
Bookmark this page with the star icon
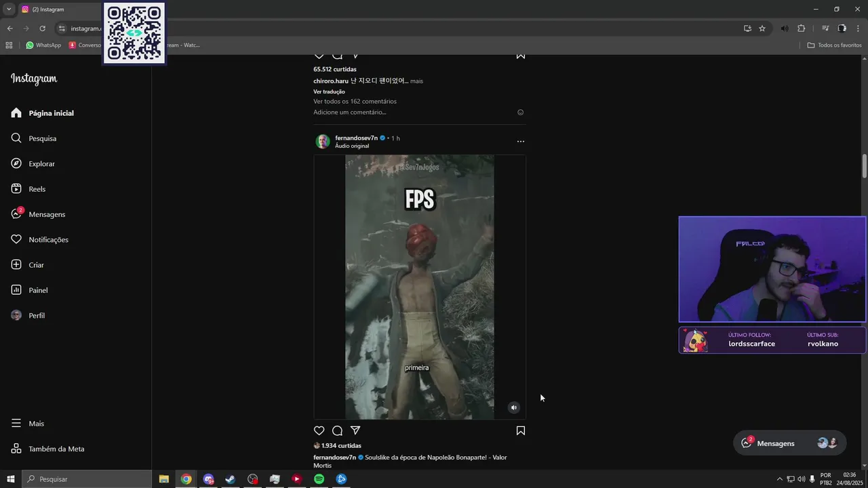point(762,28)
